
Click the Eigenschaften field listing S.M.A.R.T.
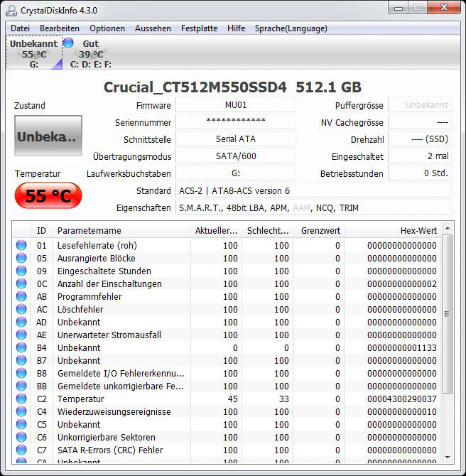click(x=313, y=208)
